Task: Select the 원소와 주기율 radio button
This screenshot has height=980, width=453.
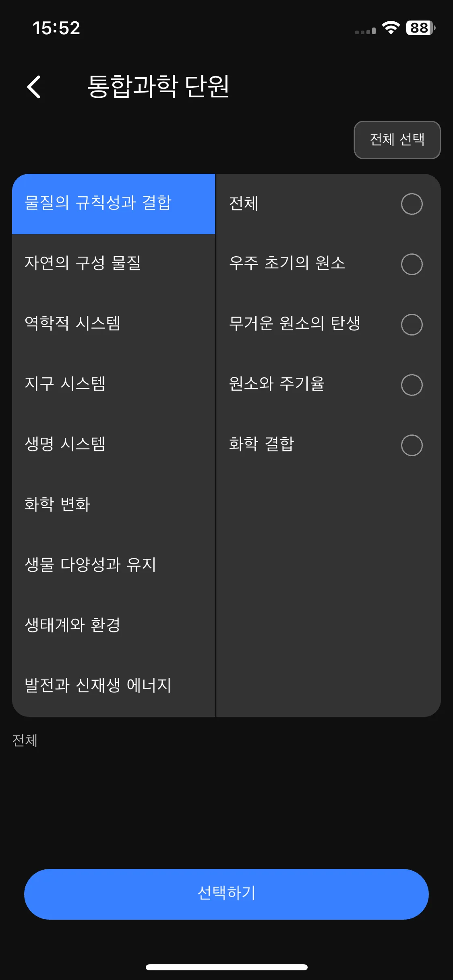Action: [x=412, y=385]
